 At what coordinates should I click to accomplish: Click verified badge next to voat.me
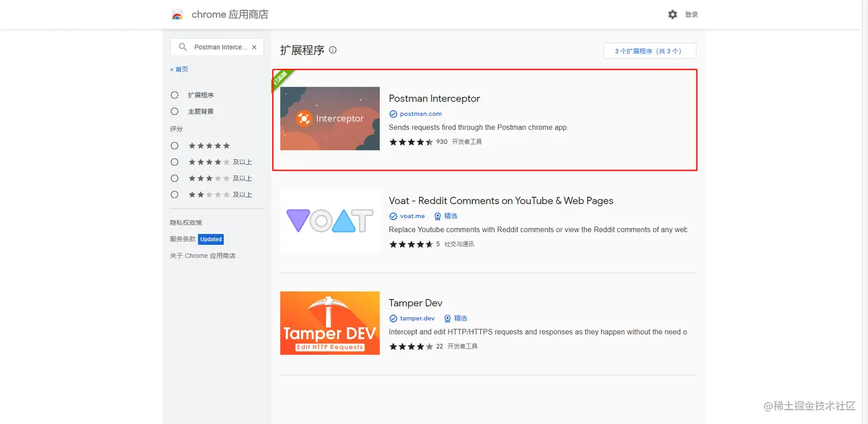(x=393, y=216)
